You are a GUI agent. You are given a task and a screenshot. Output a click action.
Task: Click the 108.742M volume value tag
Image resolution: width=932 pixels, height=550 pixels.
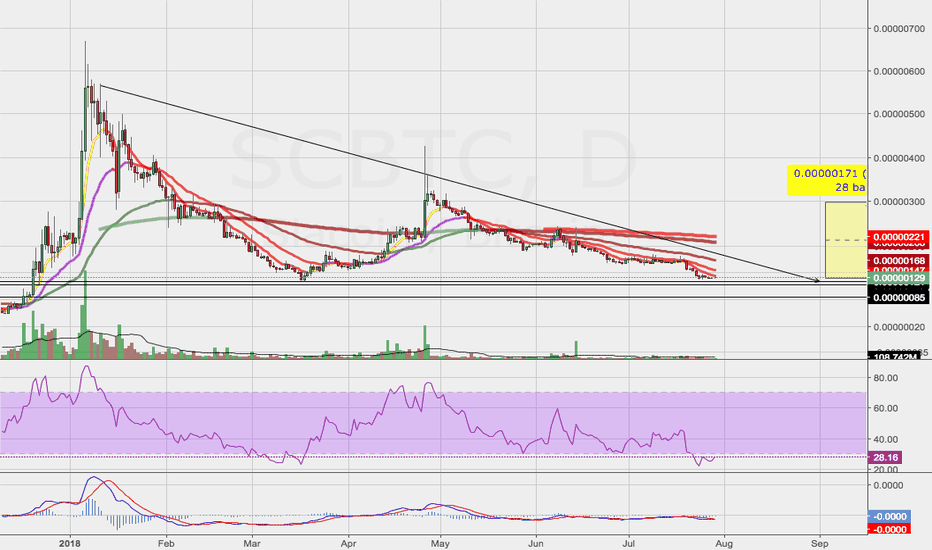(893, 356)
